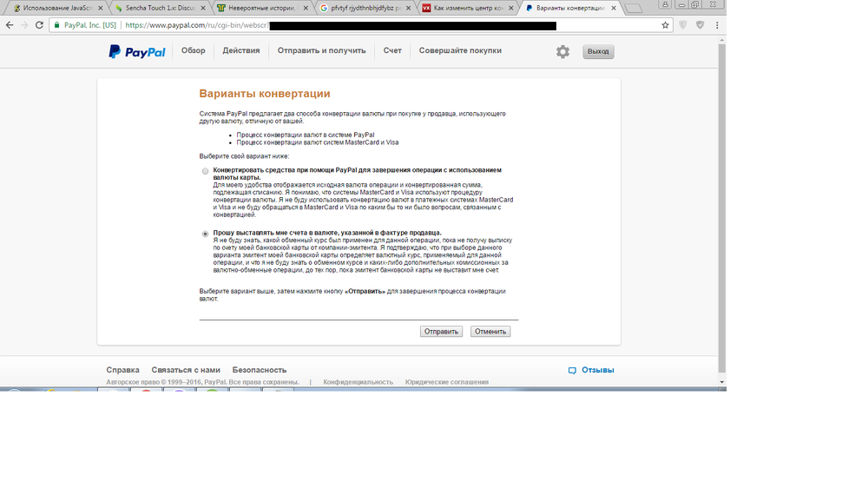Click the scrollbar up arrow
The width and height of the screenshot is (868, 488).
[721, 41]
